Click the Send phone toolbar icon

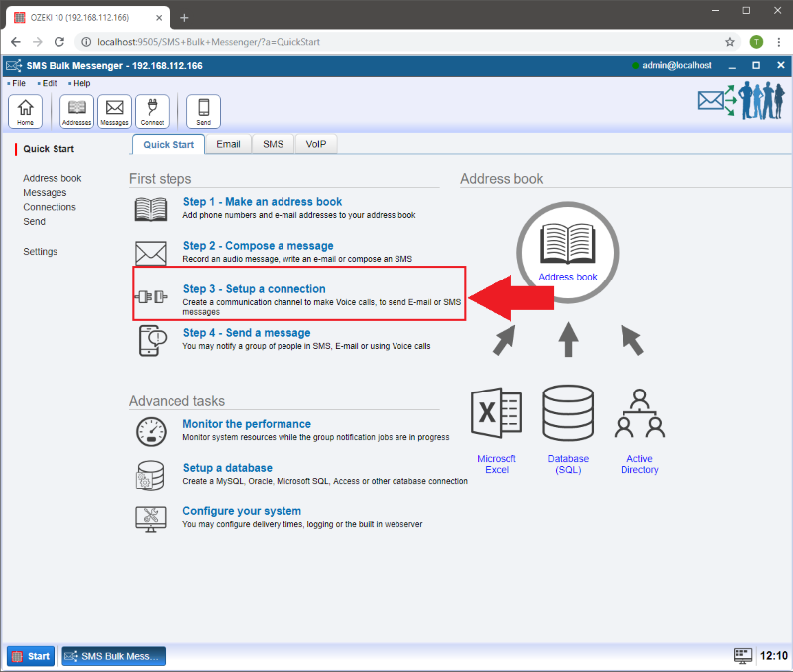(x=203, y=110)
